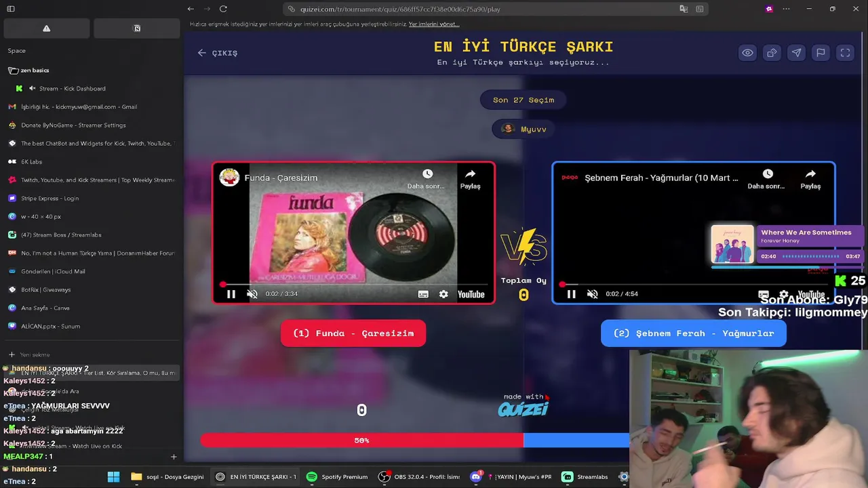This screenshot has height=488, width=868.
Task: Click the ÇIKIŞ back button
Action: click(218, 53)
